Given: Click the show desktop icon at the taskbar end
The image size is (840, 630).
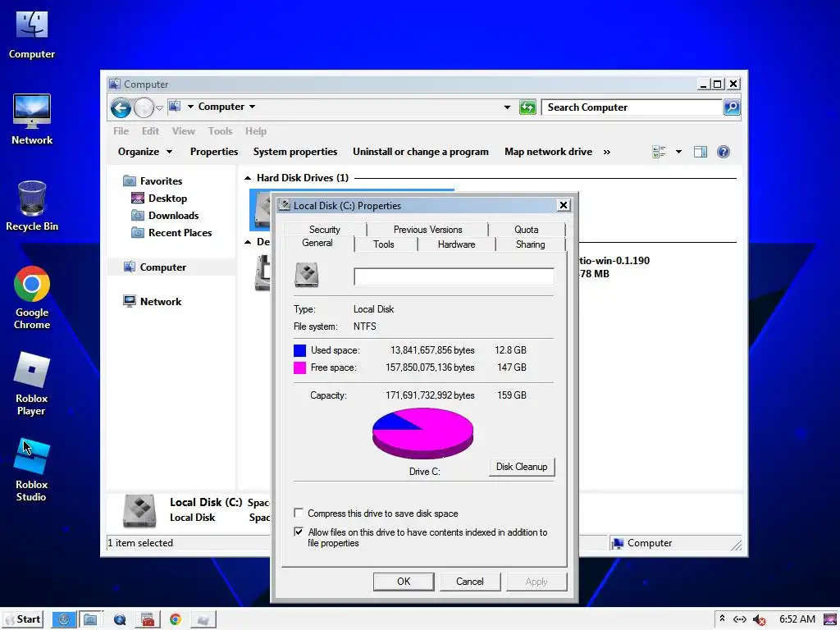Looking at the screenshot, I should [x=830, y=619].
